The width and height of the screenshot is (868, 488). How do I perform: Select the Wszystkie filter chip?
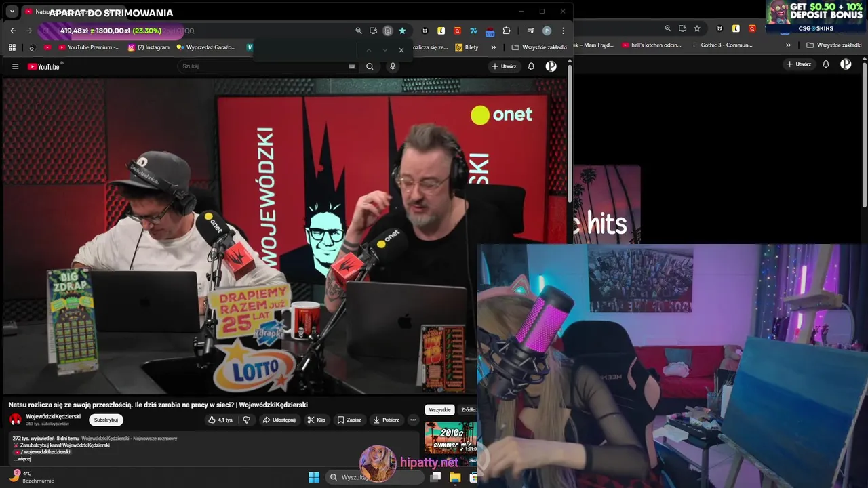point(439,410)
